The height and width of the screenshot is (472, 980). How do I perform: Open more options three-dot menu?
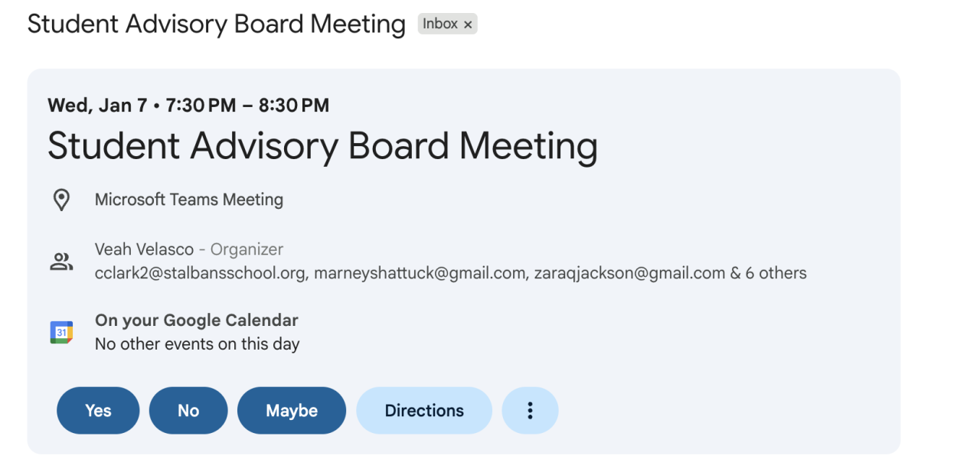(x=530, y=411)
